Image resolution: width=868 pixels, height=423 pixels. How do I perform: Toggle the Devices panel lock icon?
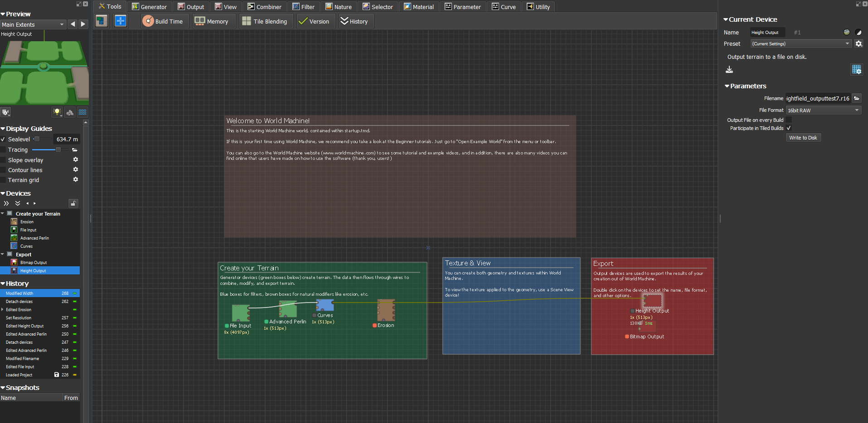(x=73, y=203)
